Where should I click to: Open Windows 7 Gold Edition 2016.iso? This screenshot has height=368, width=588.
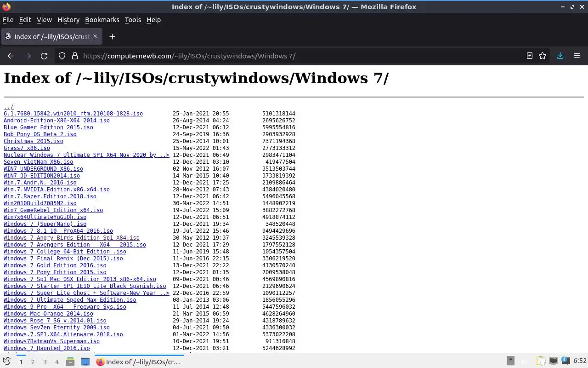tap(55, 265)
